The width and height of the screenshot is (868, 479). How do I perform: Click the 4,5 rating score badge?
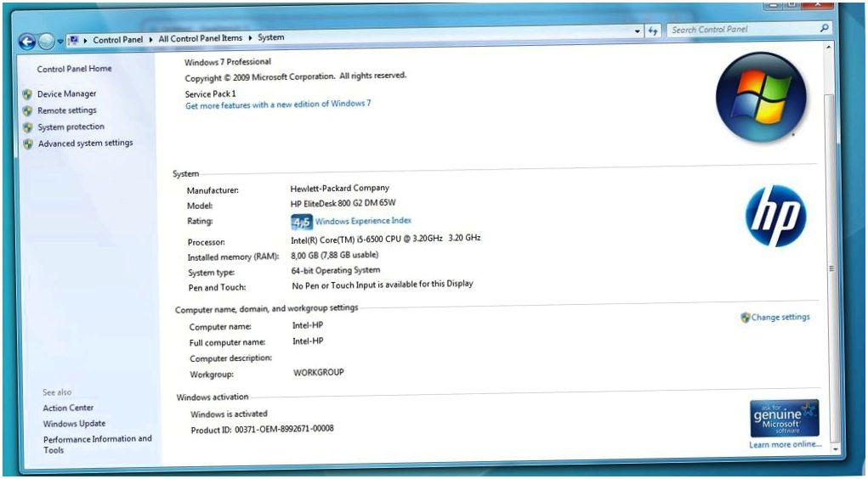(302, 223)
